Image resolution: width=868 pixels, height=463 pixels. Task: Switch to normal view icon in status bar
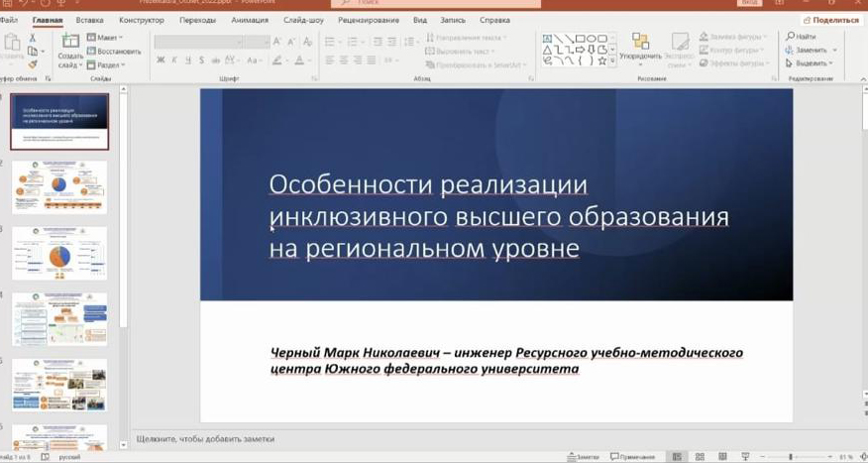[677, 457]
